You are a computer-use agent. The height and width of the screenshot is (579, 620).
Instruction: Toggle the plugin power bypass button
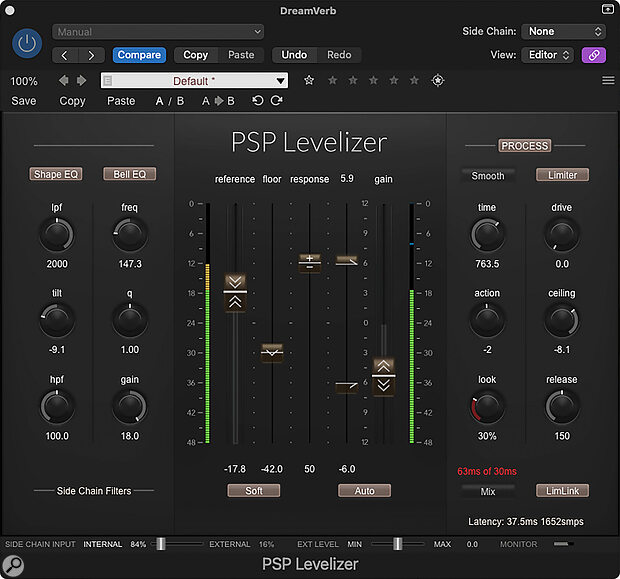click(x=27, y=43)
